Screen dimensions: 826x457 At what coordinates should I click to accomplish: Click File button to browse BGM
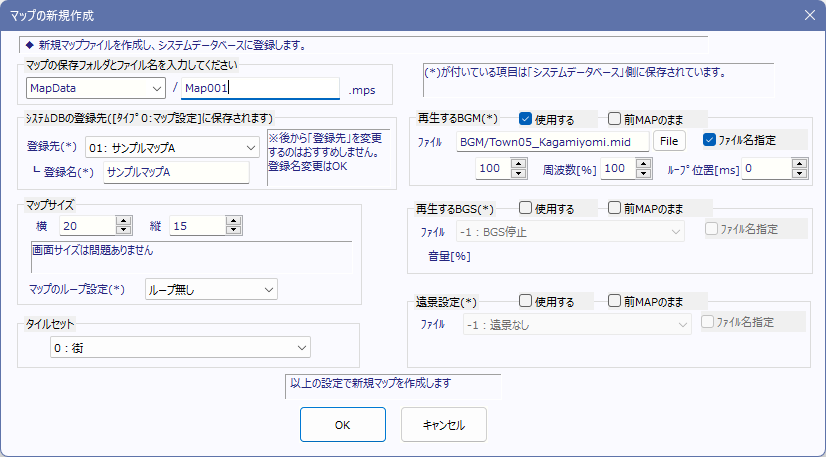tap(670, 141)
